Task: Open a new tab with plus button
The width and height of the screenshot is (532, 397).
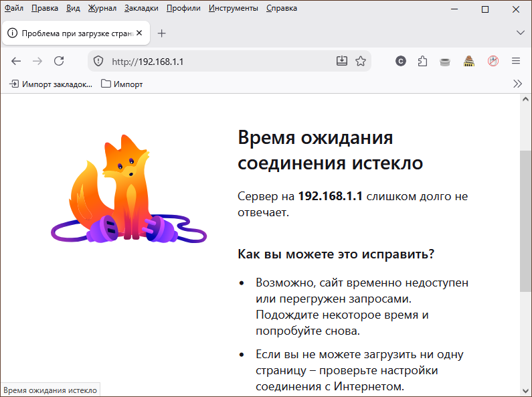Action: point(162,33)
